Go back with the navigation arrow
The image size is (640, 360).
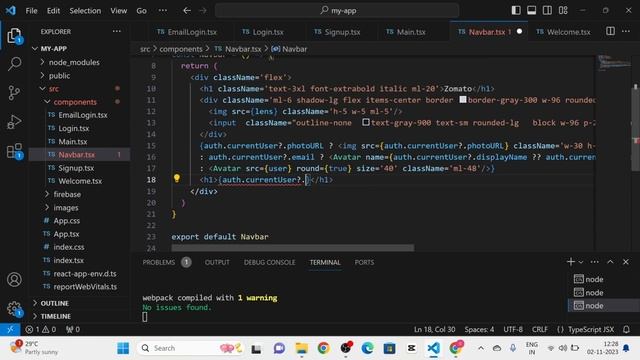187,11
